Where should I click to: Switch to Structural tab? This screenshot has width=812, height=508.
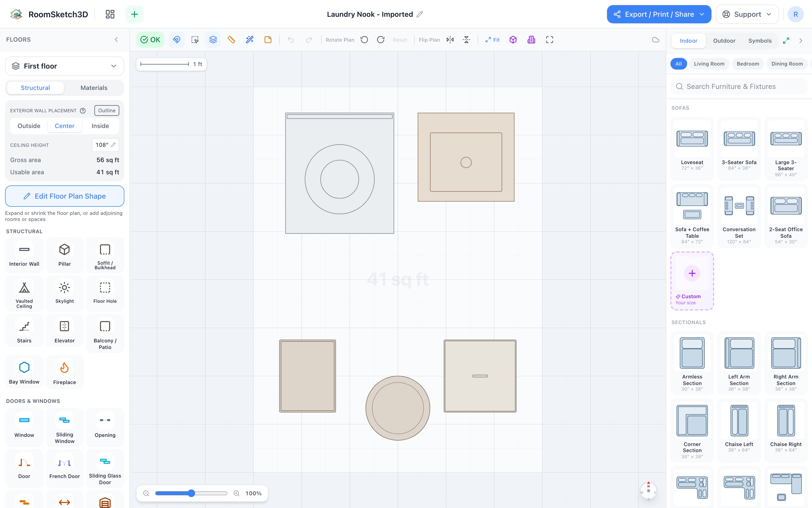click(35, 88)
